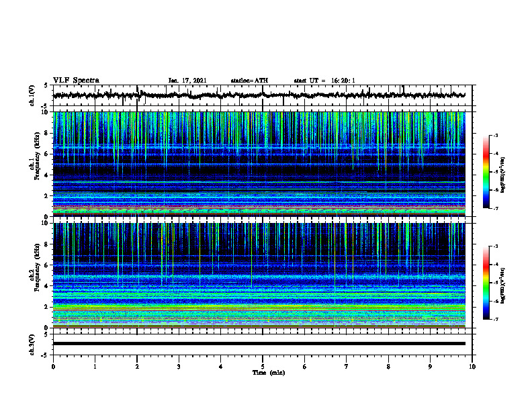Click the ch.1 voltage waveform trace
Screen dimensions: 532x411
click(x=259, y=95)
